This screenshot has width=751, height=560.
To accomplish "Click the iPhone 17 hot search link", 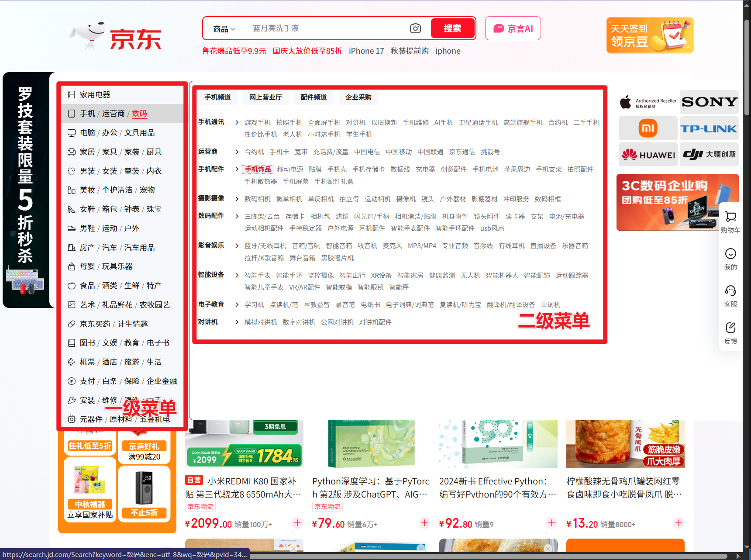I will coord(366,51).
